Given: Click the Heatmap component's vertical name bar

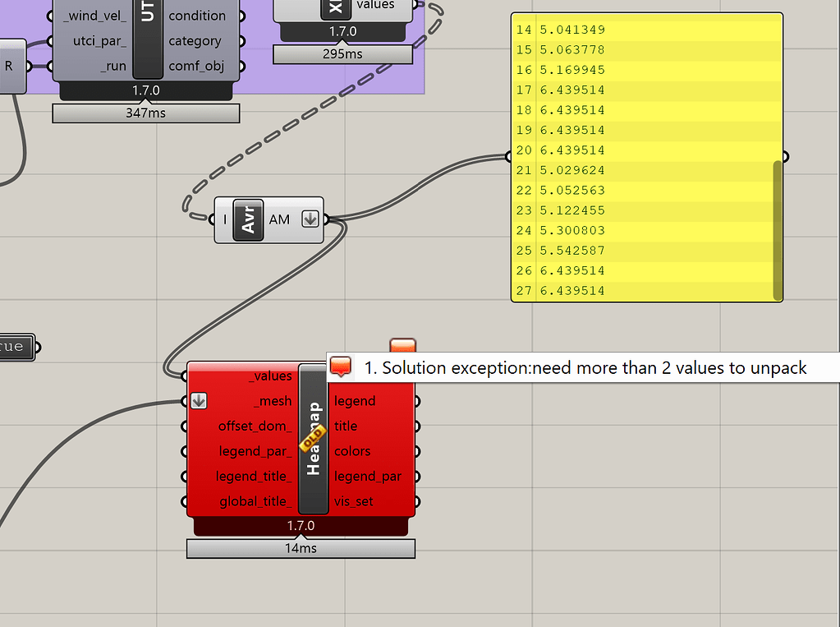Looking at the screenshot, I should pos(313,477).
